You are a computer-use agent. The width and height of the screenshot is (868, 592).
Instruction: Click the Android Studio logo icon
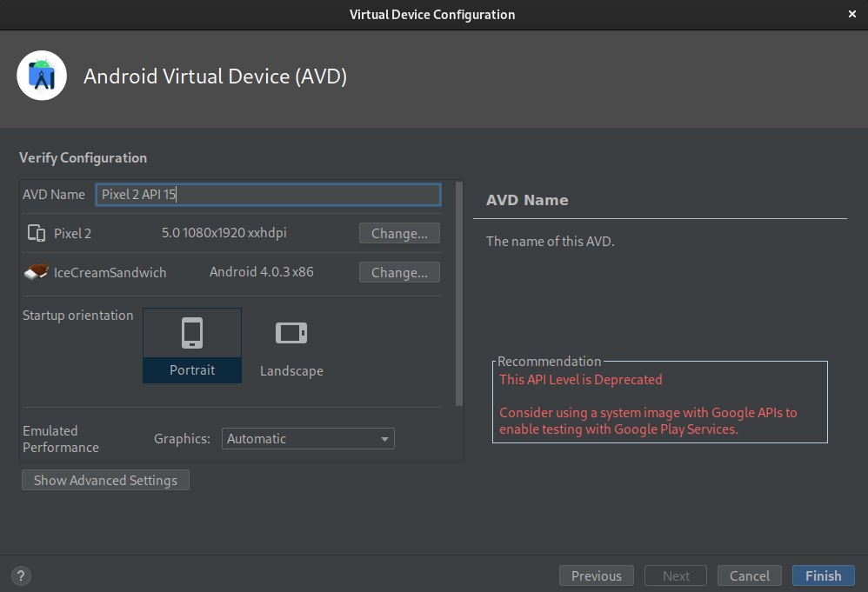[42, 76]
